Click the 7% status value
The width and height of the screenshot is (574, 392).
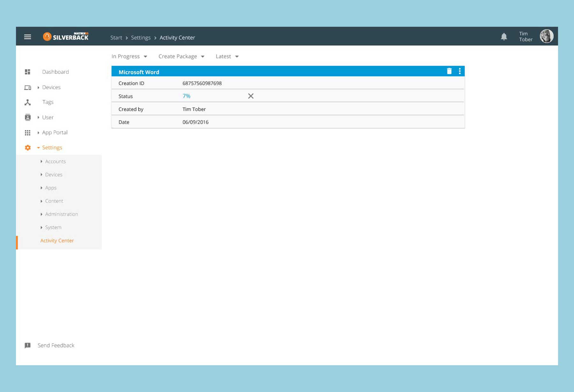point(186,96)
